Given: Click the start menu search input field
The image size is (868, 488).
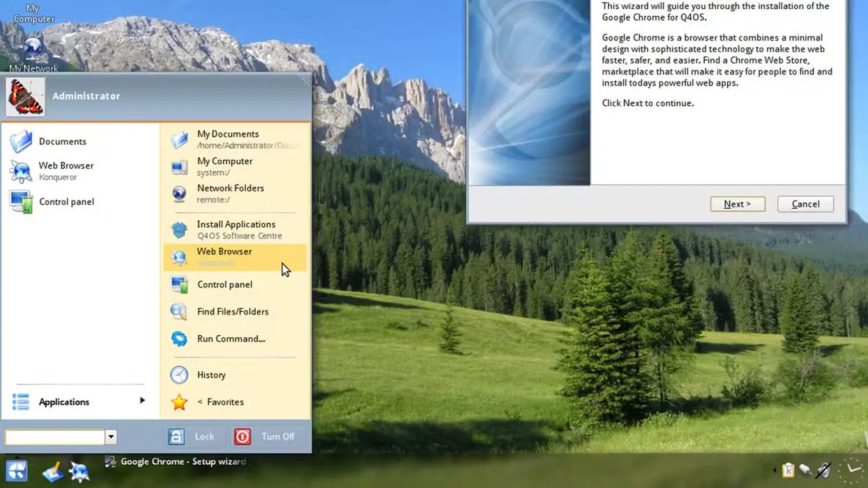Looking at the screenshot, I should tap(55, 437).
